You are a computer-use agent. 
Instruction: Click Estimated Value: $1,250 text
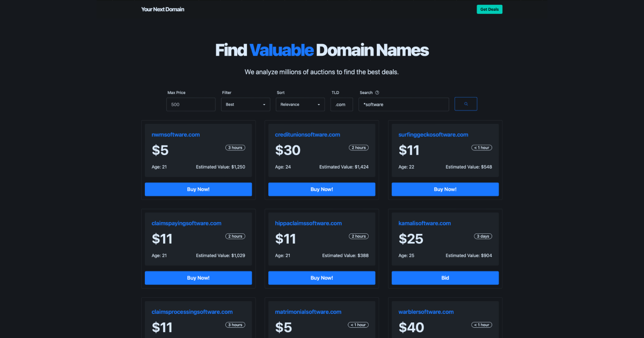tap(221, 167)
